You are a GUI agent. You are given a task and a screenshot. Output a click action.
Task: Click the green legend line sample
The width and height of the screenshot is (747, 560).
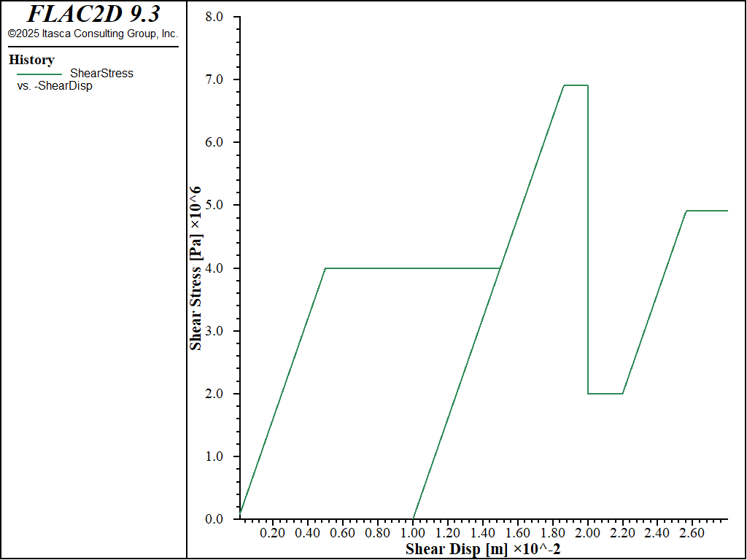39,74
